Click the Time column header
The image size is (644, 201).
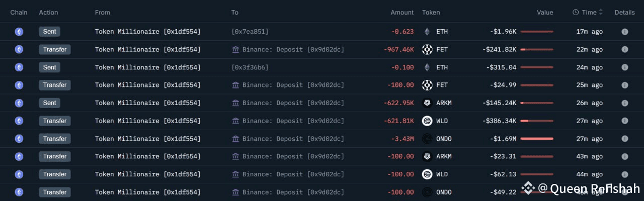pos(589,13)
